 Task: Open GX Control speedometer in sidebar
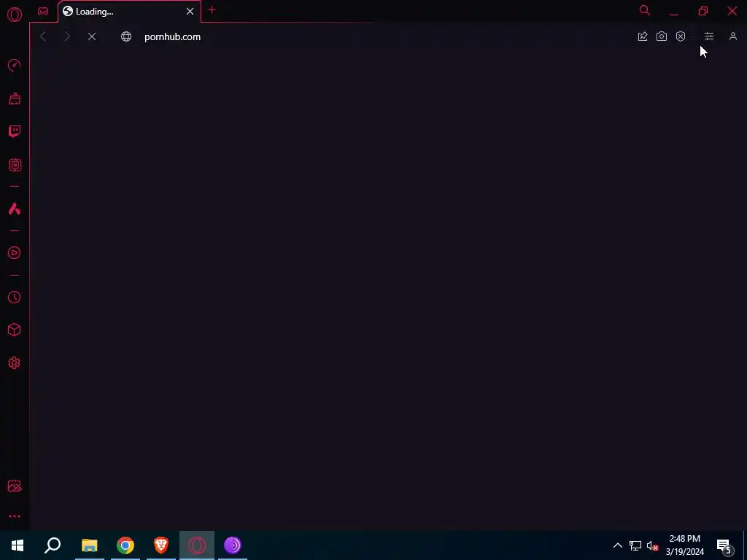tap(15, 65)
